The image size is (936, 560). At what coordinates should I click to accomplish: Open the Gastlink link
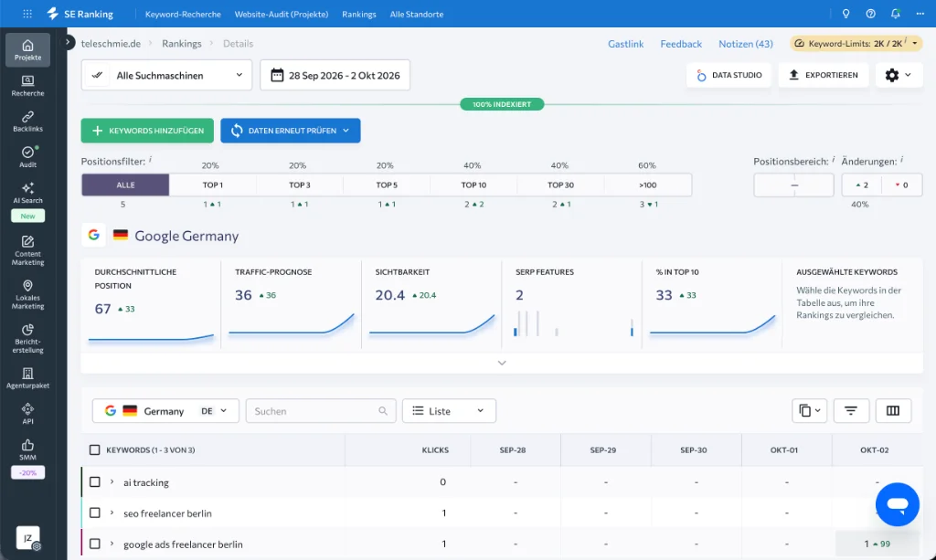tap(625, 44)
